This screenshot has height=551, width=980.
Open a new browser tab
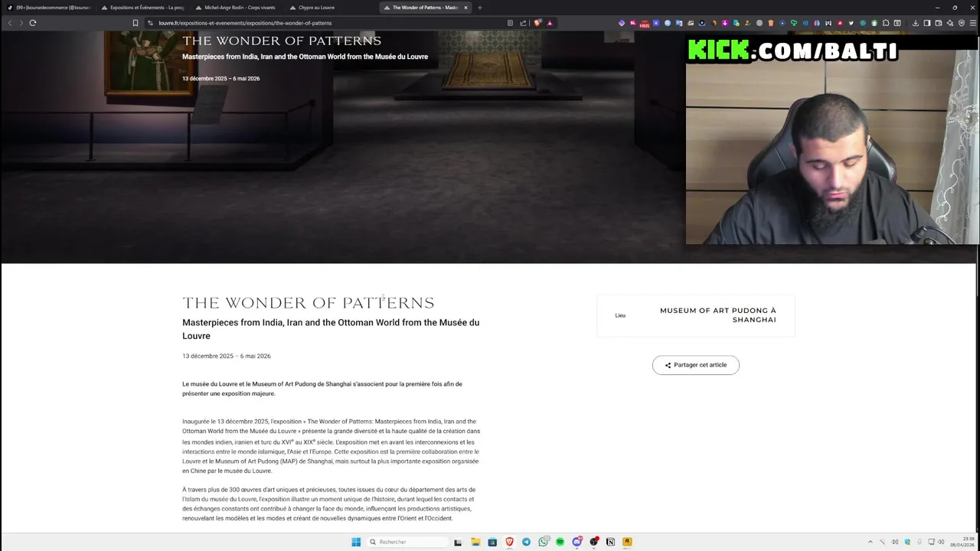click(480, 8)
